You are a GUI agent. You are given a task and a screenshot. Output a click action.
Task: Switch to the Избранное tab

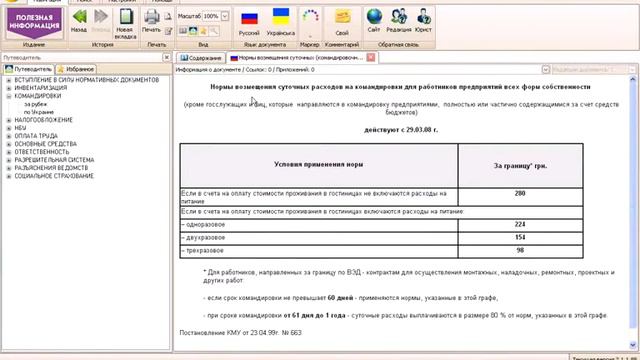(76, 69)
